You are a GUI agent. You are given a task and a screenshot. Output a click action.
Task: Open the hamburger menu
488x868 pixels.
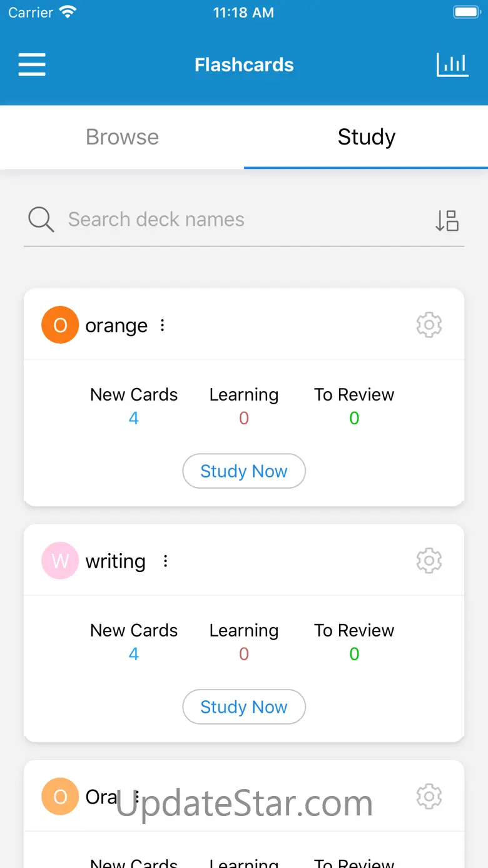click(x=32, y=64)
